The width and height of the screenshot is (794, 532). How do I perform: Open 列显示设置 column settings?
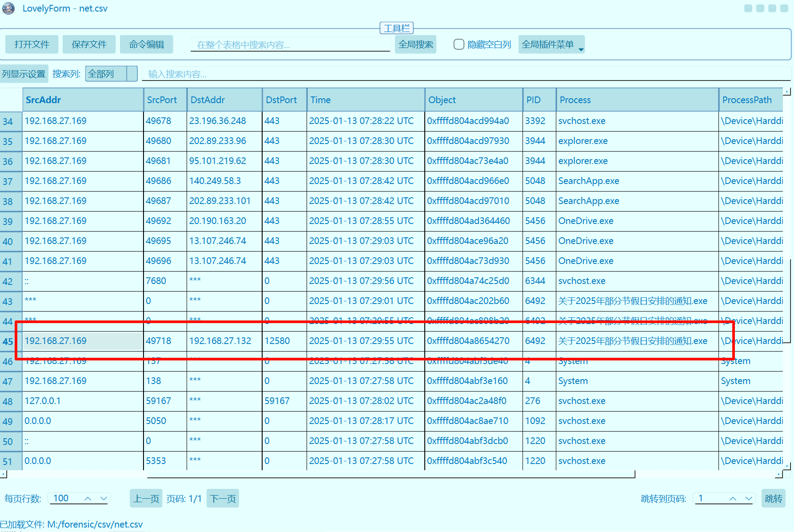click(x=24, y=74)
